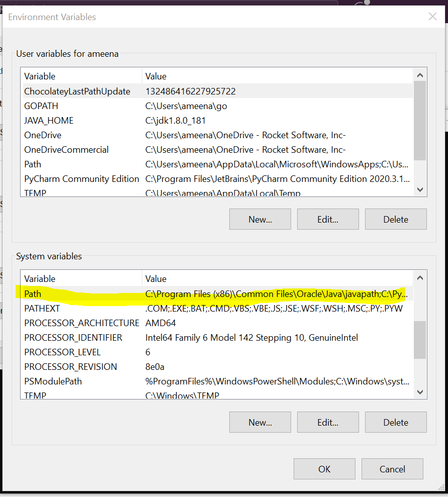The image size is (448, 497).
Task: Click Edit under user variables
Action: [328, 219]
